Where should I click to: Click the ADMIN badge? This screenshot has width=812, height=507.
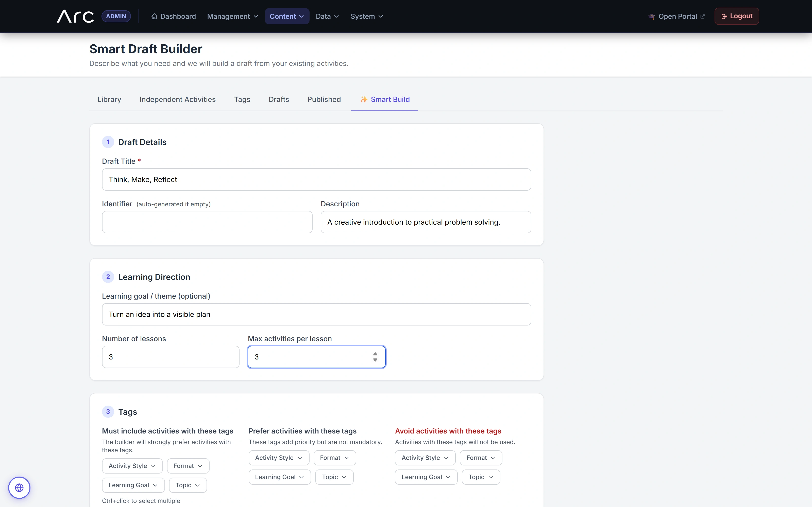click(x=116, y=16)
